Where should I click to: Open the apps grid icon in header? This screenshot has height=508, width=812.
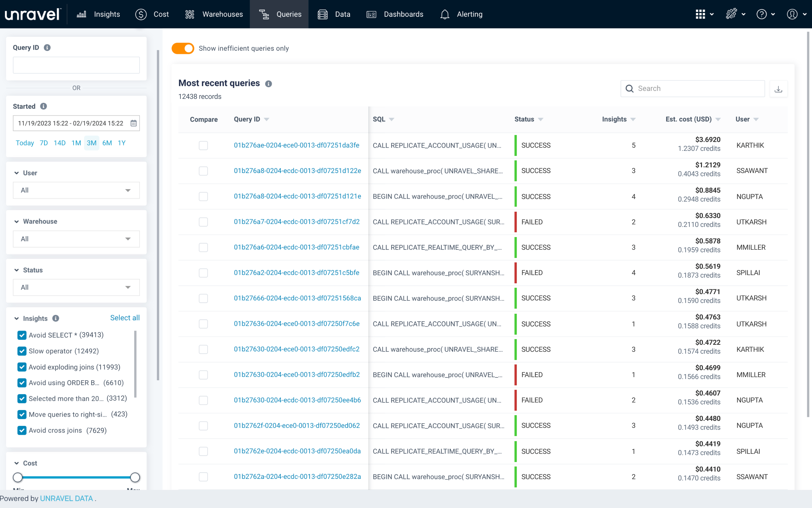[700, 14]
